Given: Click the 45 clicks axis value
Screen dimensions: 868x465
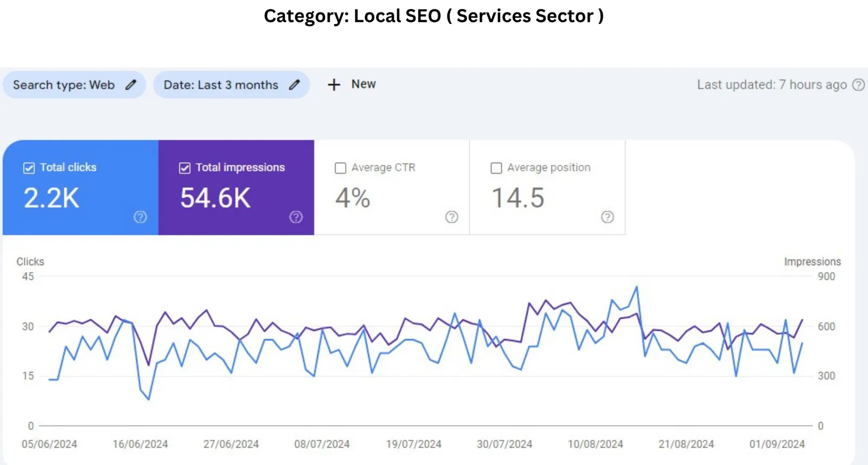Looking at the screenshot, I should 28,276.
